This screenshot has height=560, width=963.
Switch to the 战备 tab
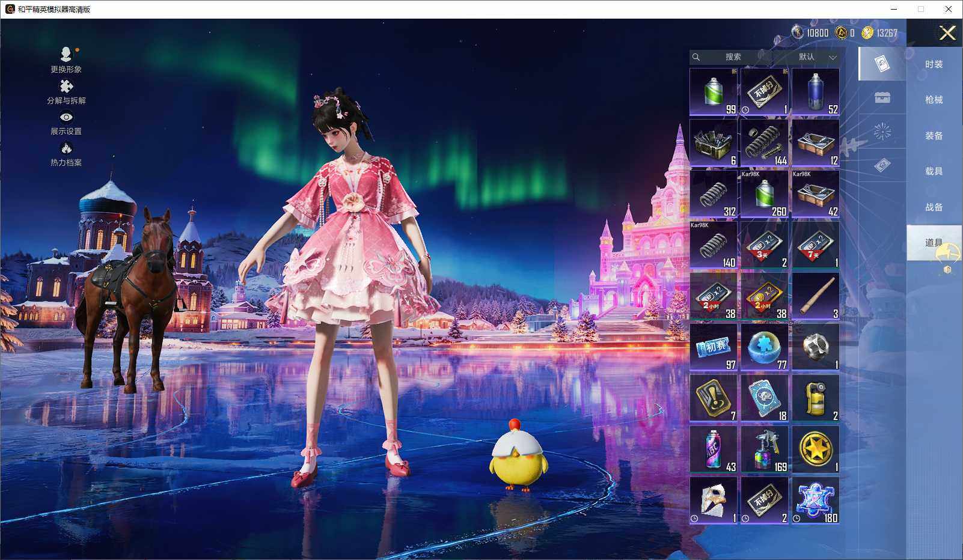click(934, 207)
